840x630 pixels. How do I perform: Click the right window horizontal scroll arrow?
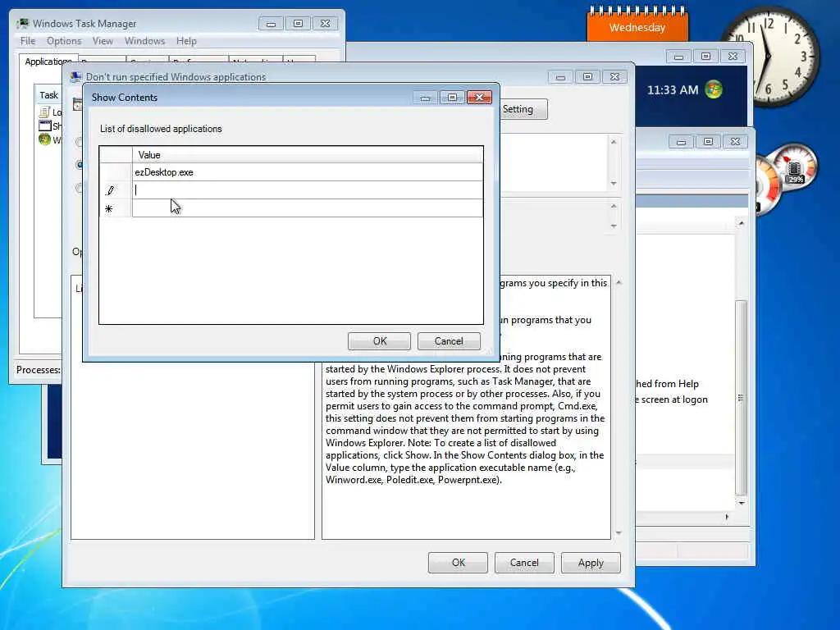(x=727, y=517)
